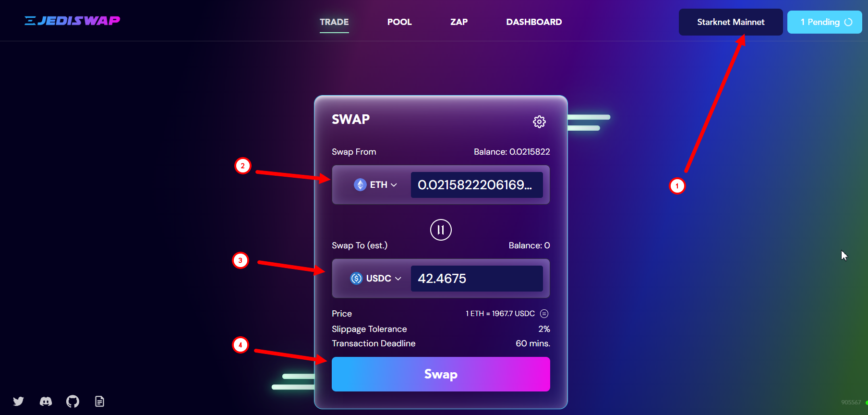The image size is (868, 415).
Task: Expand the USDC token selector
Action: point(375,278)
